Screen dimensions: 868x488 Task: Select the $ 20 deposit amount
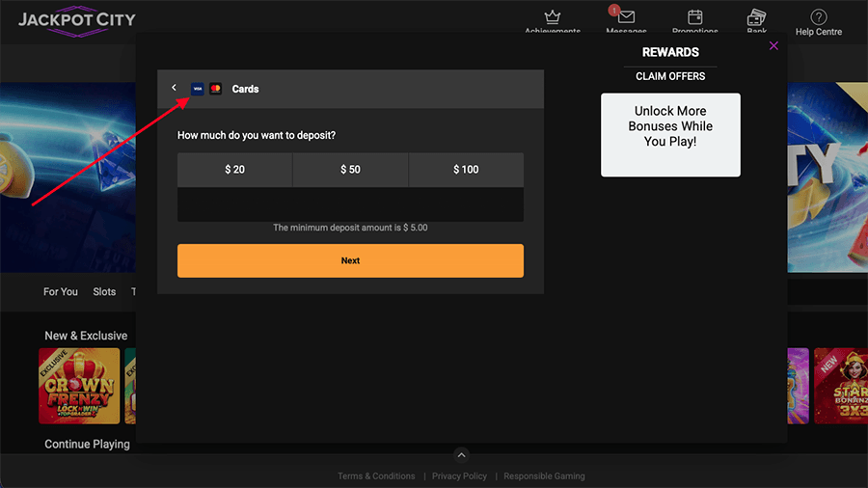pyautogui.click(x=234, y=170)
